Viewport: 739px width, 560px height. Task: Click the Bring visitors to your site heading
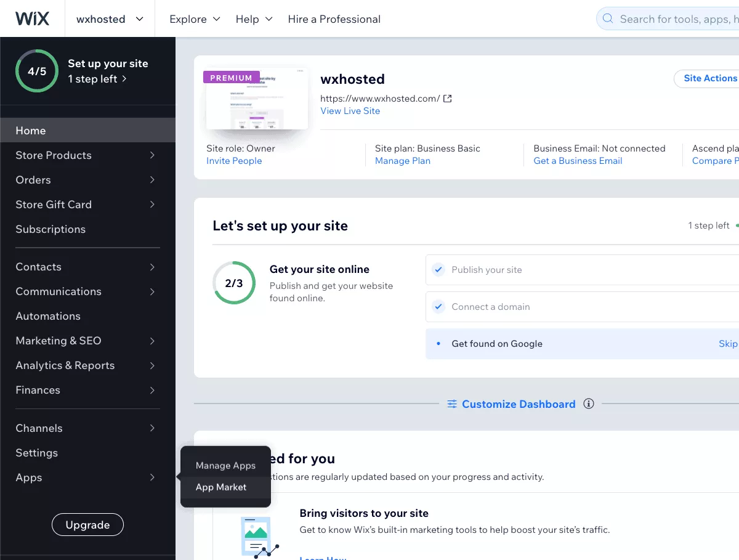click(x=364, y=513)
